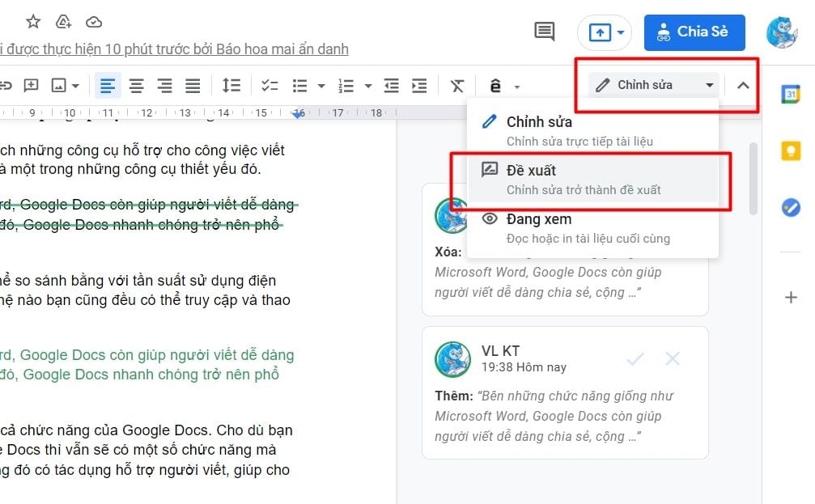Open the input tools dropdown arrow

pos(516,87)
